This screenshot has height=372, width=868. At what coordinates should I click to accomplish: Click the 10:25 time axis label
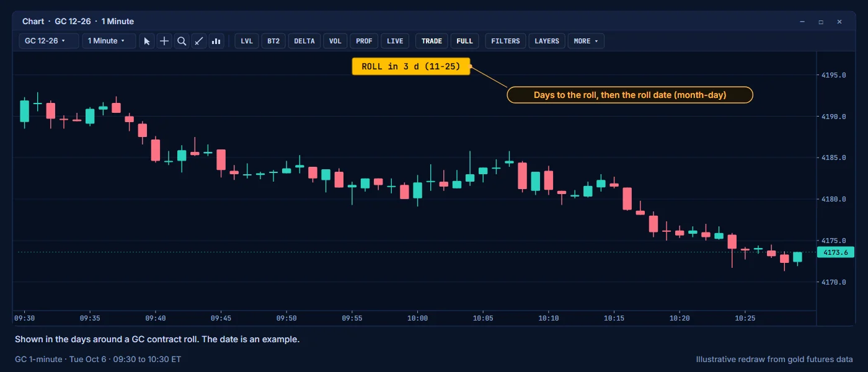coord(745,318)
